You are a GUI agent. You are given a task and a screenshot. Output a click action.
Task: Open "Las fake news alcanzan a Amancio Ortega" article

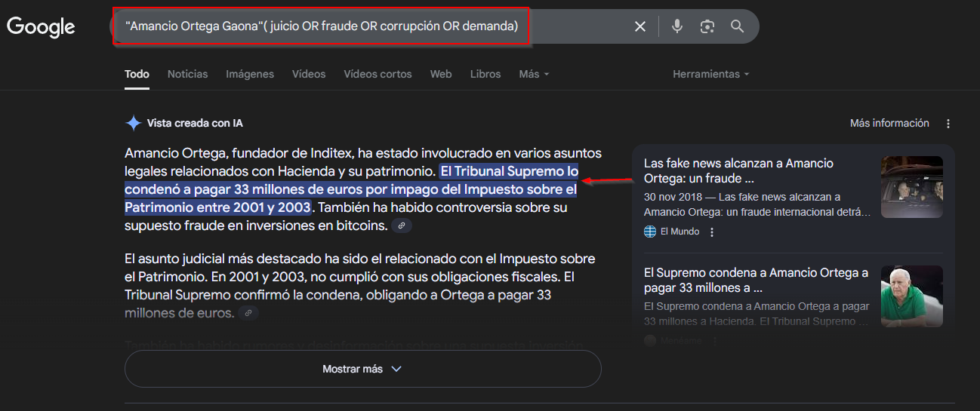pyautogui.click(x=738, y=170)
